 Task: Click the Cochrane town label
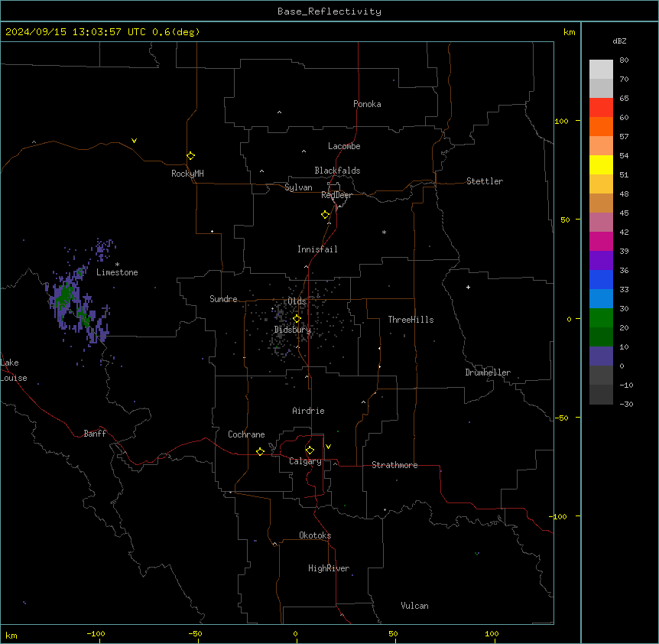[x=246, y=434]
